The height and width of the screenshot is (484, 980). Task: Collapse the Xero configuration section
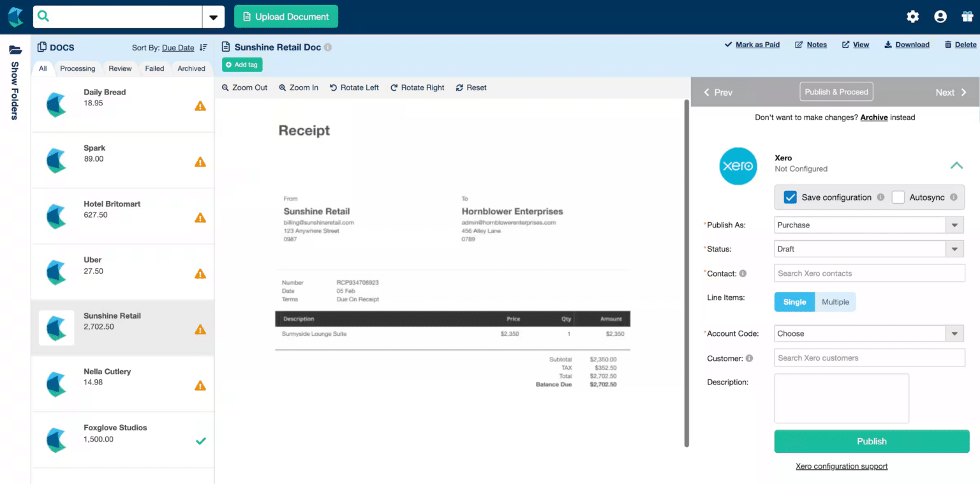956,165
